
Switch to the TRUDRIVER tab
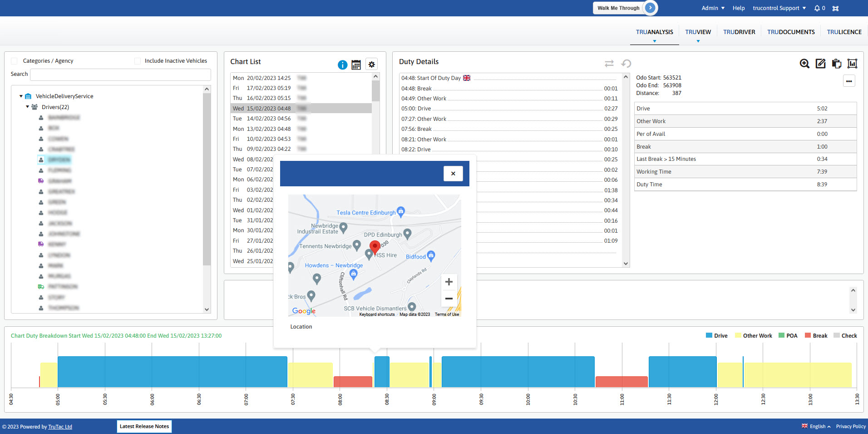click(x=739, y=32)
